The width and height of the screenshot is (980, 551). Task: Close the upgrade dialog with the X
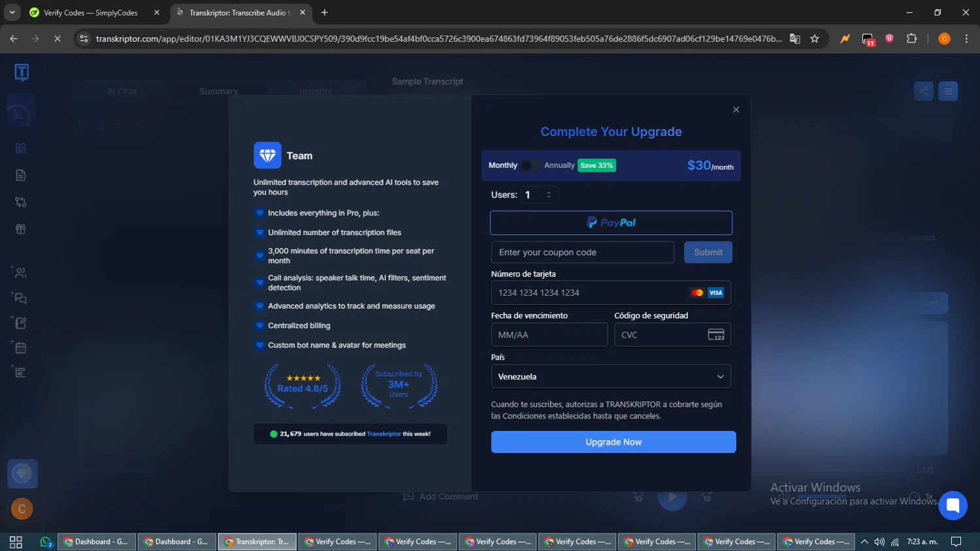click(x=736, y=110)
